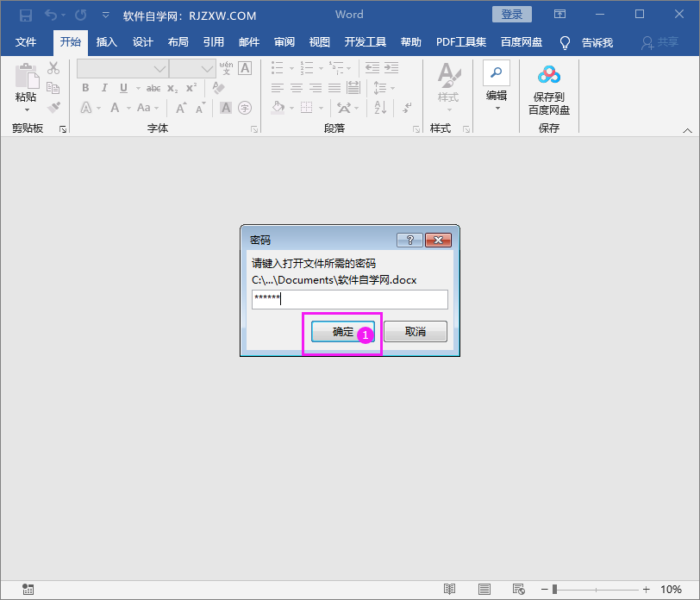This screenshot has height=600, width=700.
Task: Apply italic formatting
Action: 104,87
